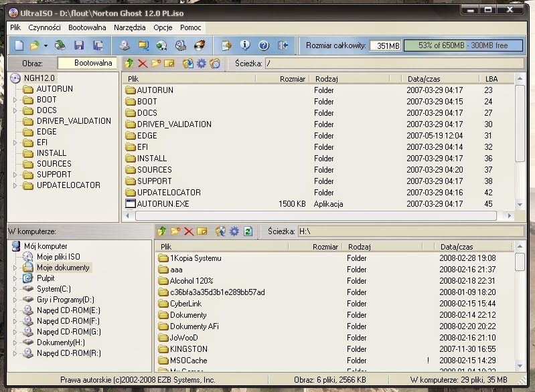The width and height of the screenshot is (535, 392).
Task: Click the Add files folder icon in image toolbar
Action: pos(215,64)
